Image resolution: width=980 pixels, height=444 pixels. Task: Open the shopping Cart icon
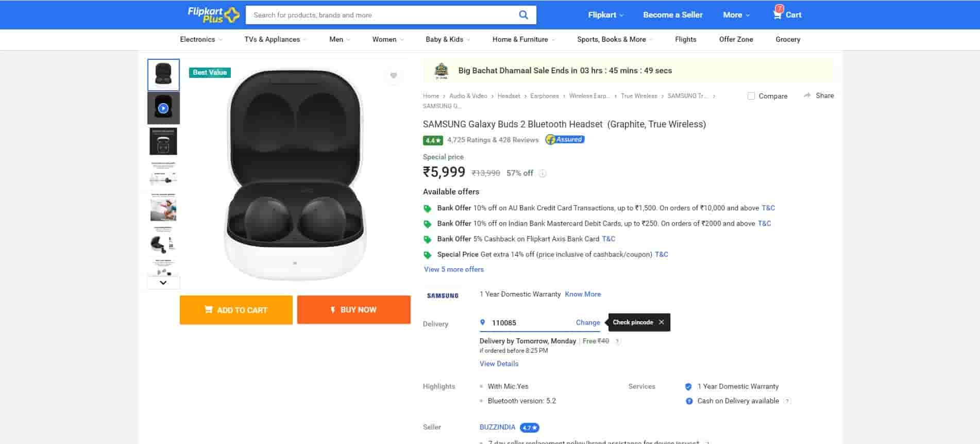778,14
